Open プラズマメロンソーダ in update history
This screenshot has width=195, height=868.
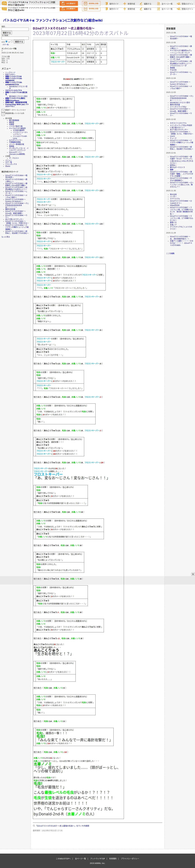point(178,66)
